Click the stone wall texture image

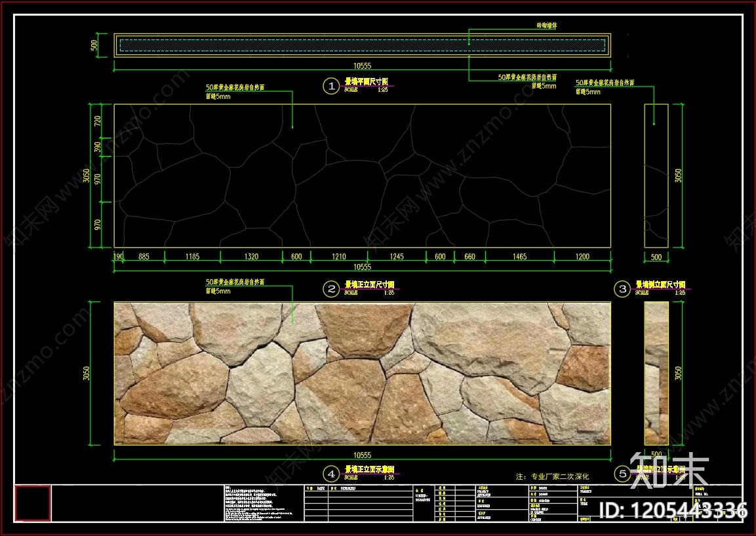(362, 373)
